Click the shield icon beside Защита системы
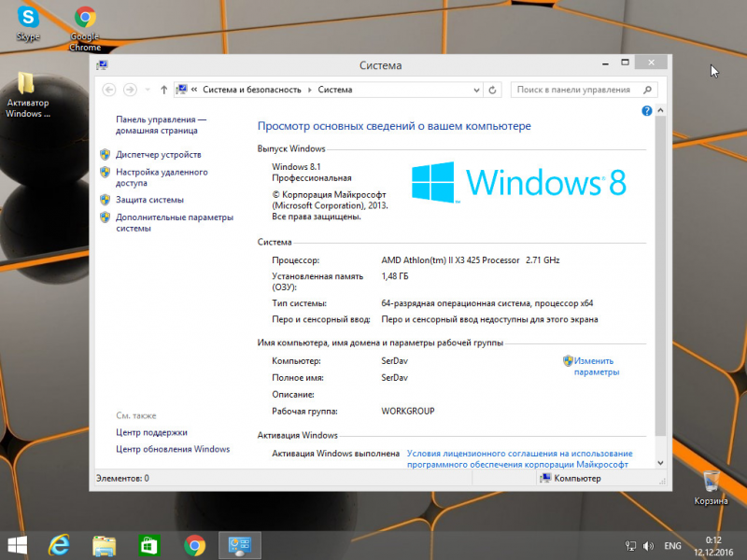747x560 pixels. click(x=106, y=200)
